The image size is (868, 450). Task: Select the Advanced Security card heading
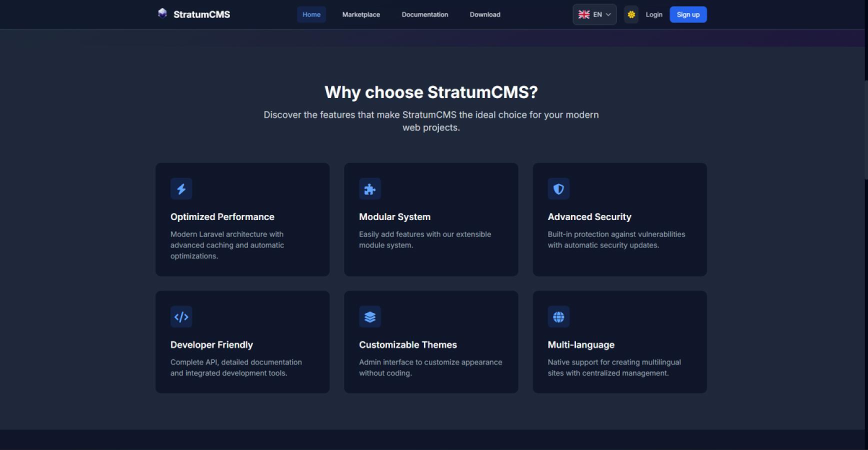pos(589,217)
